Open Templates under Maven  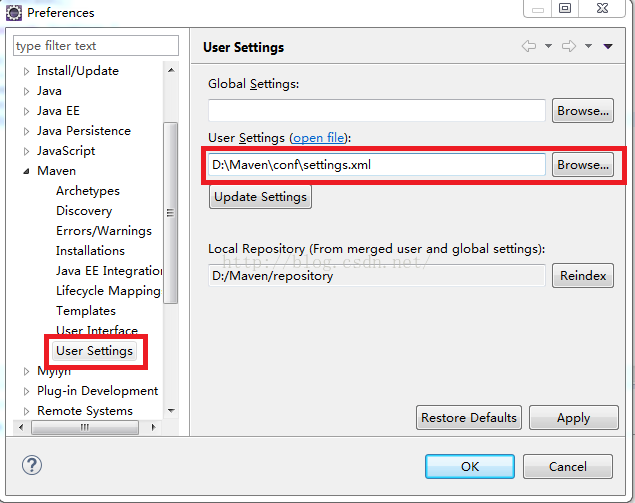click(86, 311)
